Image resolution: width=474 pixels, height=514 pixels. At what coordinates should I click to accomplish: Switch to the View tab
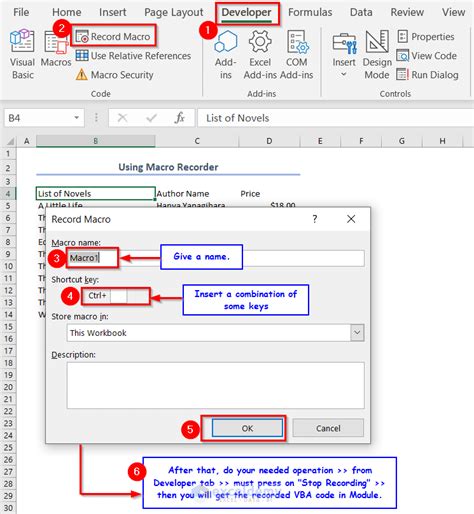click(453, 12)
